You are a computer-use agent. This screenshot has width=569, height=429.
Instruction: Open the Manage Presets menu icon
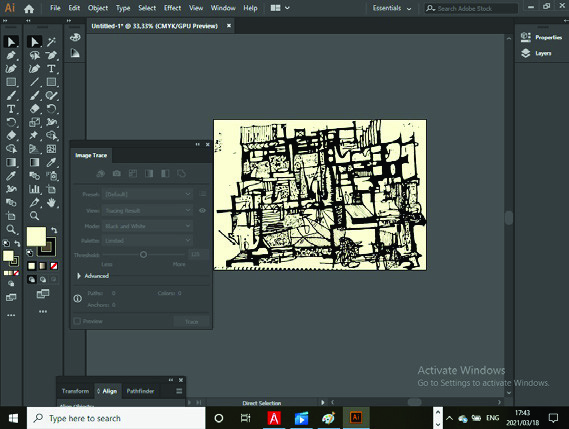(203, 194)
